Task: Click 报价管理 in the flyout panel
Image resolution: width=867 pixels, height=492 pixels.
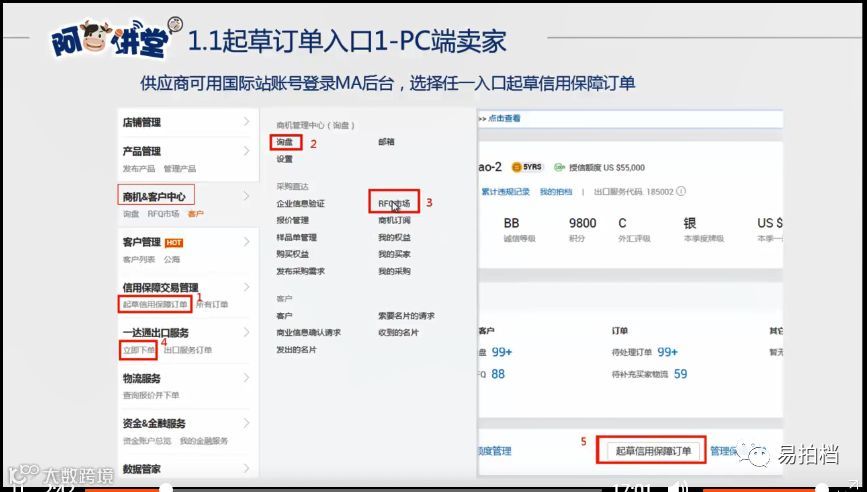Action: [293, 220]
